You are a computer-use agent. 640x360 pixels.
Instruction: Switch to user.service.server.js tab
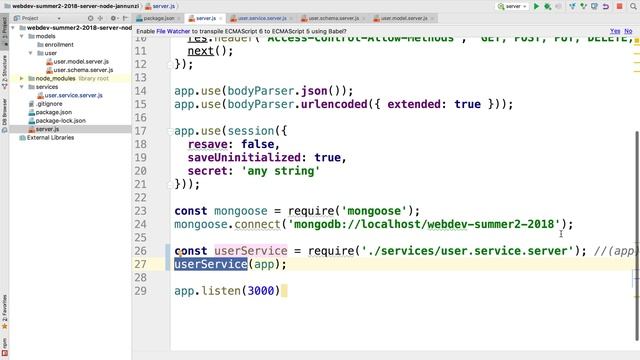(x=262, y=18)
